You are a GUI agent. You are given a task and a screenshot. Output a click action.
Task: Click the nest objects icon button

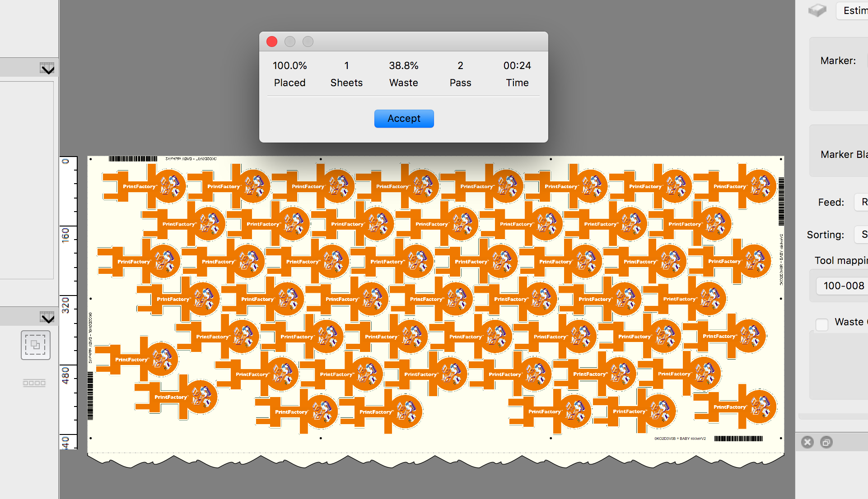point(35,345)
